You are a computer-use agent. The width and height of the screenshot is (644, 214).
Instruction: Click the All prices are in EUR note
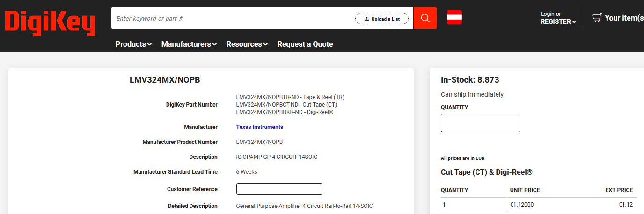pos(463,158)
